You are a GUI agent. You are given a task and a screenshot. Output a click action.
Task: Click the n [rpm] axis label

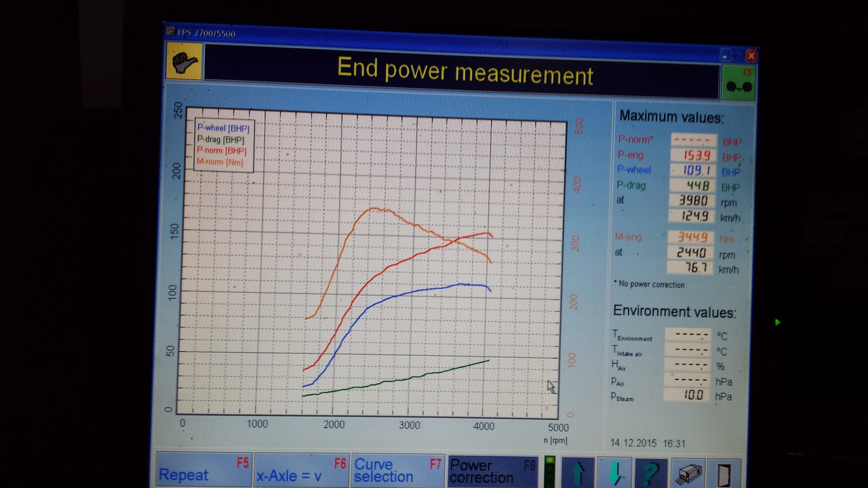[x=555, y=441]
